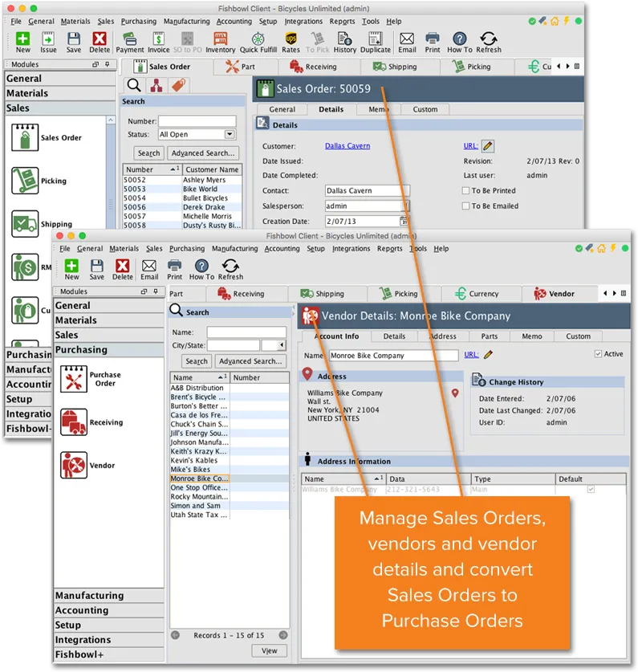Click the Modules scrollbar up arrow
638x672 pixels.
coord(111,120)
